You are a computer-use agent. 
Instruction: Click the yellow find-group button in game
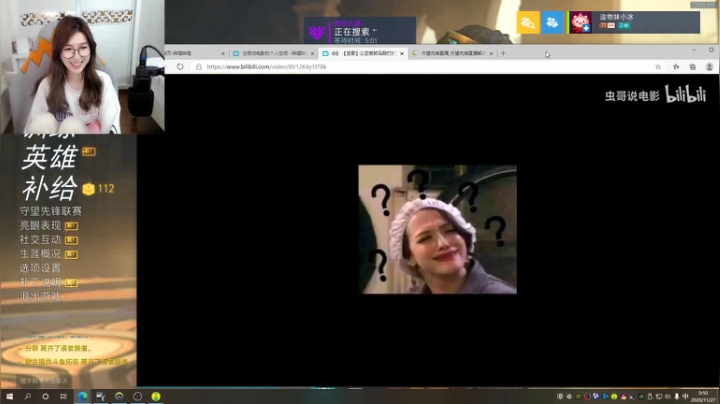pos(528,22)
